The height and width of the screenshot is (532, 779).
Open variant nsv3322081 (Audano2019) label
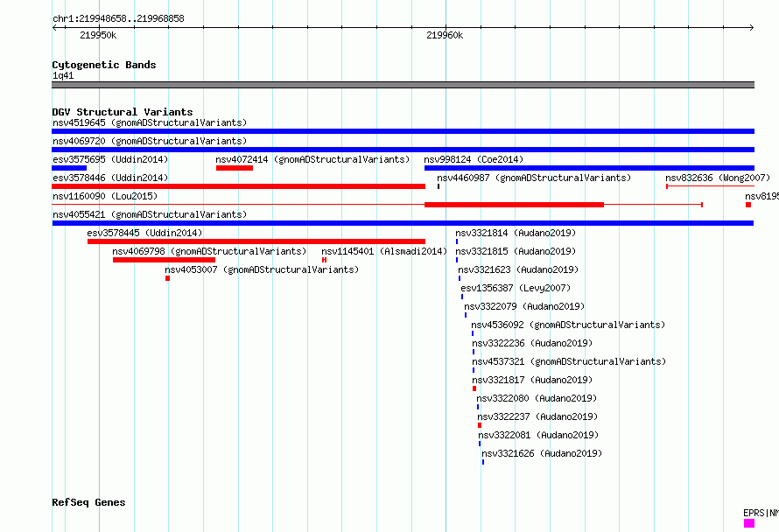[x=538, y=435]
